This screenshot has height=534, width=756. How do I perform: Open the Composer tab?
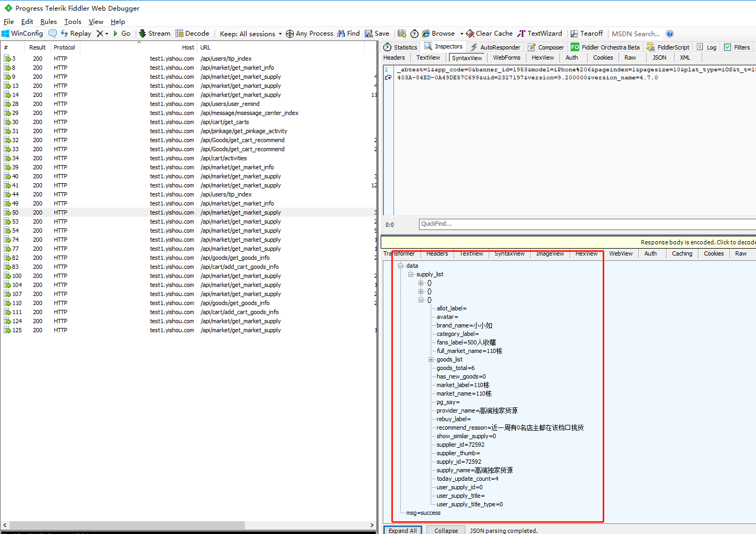tap(546, 47)
